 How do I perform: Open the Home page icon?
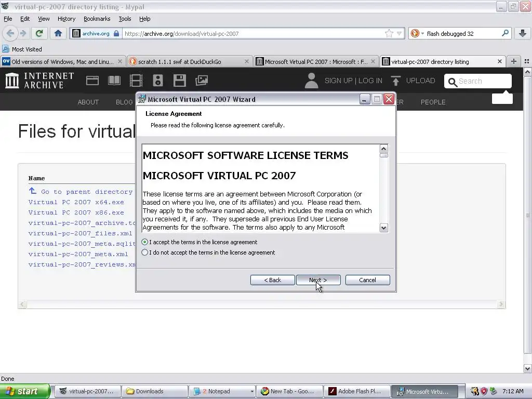coord(58,33)
